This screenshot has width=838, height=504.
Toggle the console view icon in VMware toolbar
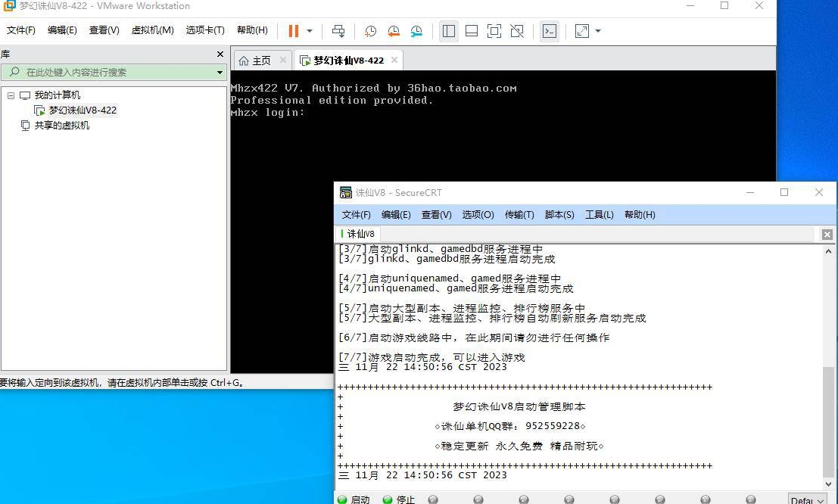click(x=550, y=31)
